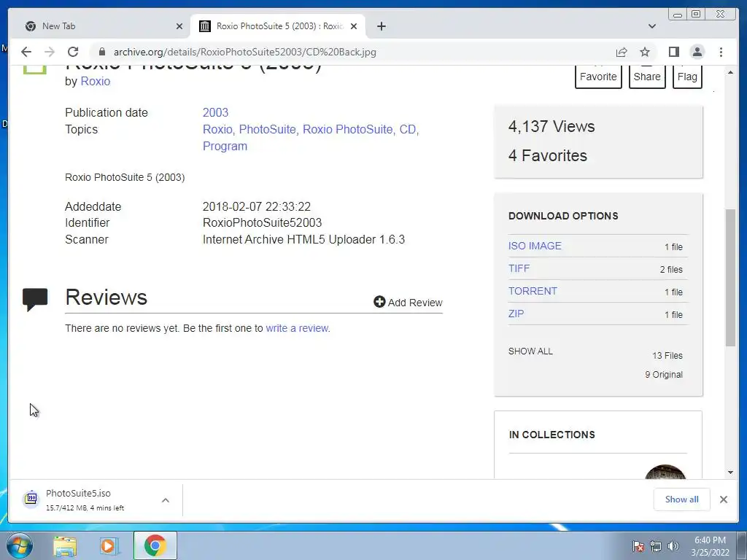Open Windows Explorer from taskbar
747x560 pixels.
click(65, 546)
